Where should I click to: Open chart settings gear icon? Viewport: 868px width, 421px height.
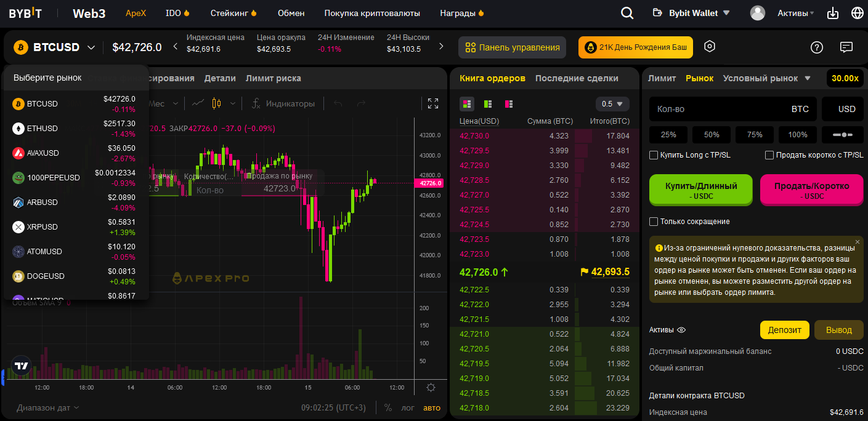431,387
